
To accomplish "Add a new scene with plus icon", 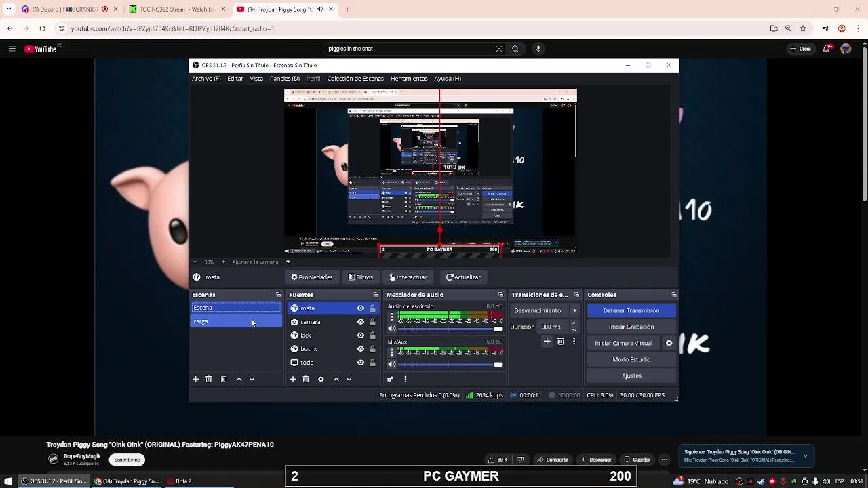I will 196,380.
